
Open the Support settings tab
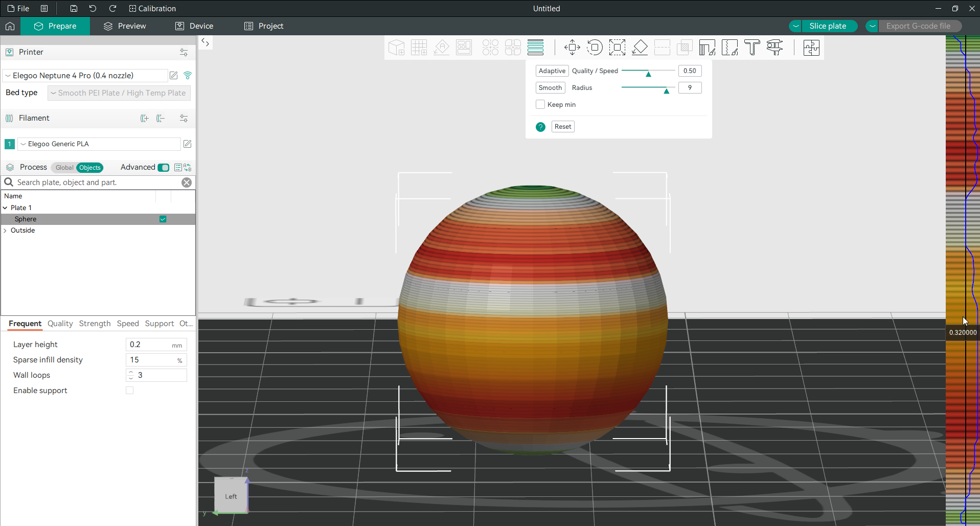coord(159,324)
